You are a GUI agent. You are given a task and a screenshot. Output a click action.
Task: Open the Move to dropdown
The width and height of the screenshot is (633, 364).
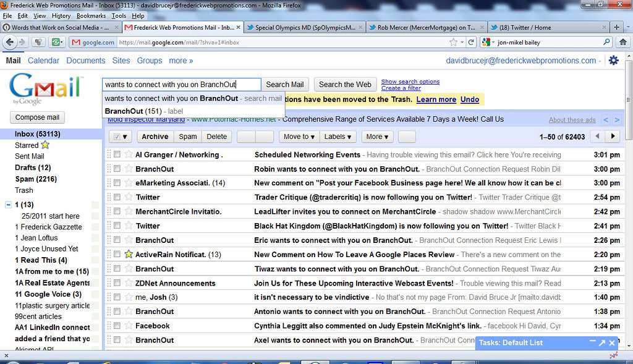coord(299,137)
